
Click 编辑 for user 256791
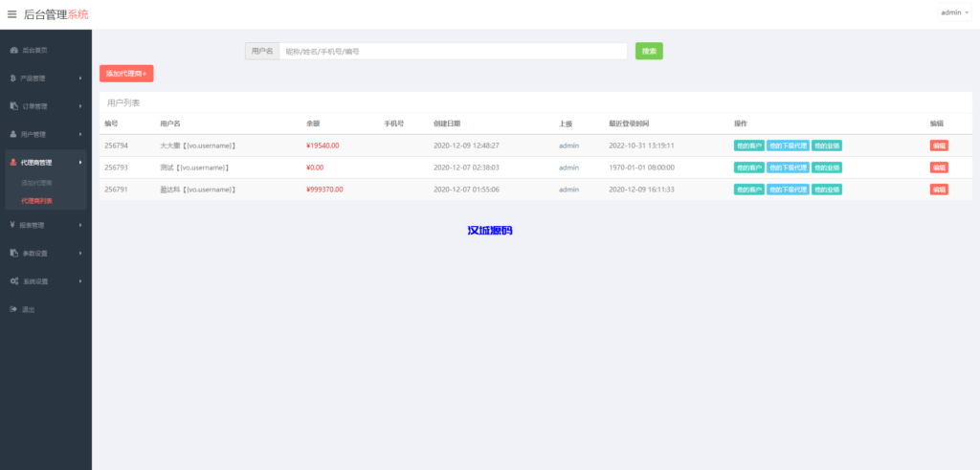(x=939, y=190)
